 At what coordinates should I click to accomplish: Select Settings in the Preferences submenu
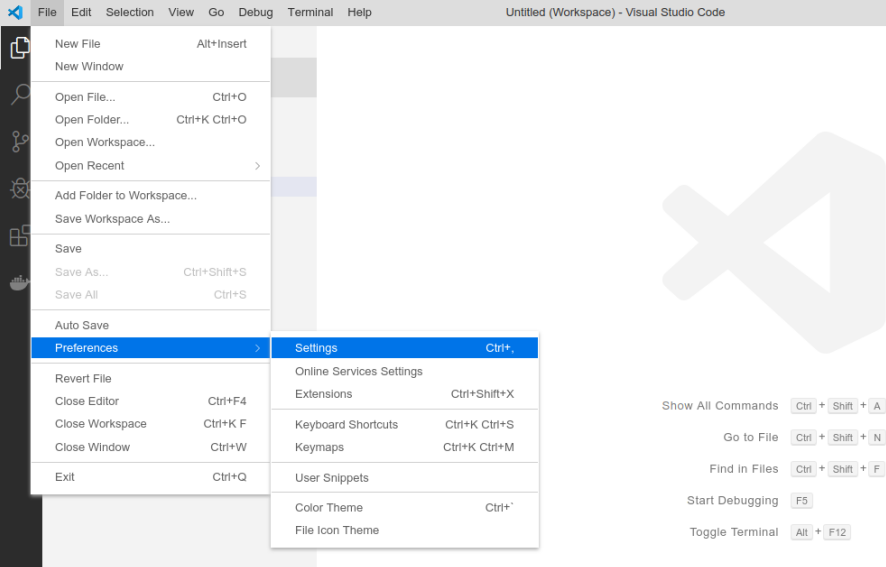tap(316, 348)
